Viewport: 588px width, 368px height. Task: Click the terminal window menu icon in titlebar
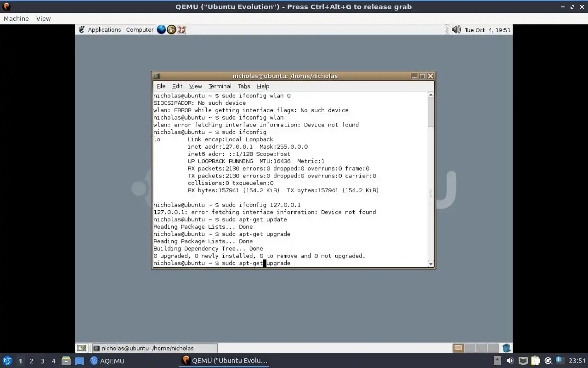(157, 76)
